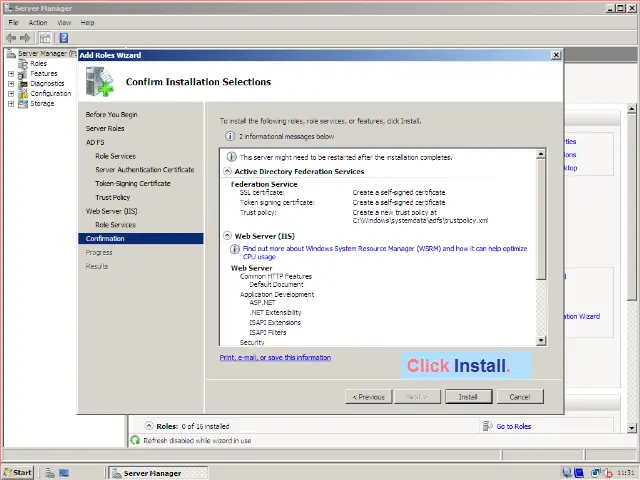Select the Storage icon in the tree
The image size is (640, 480).
pos(23,104)
